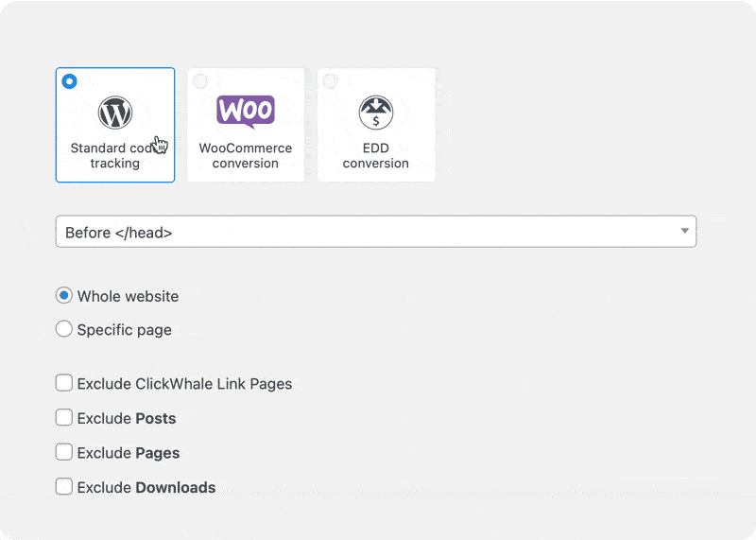Click the "Standard code tracking" card label

click(x=114, y=155)
